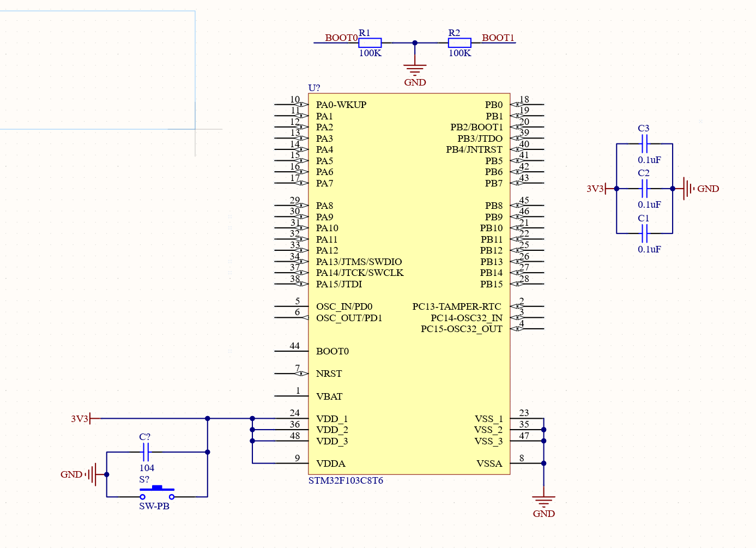Click the VDD_1 pin name

point(332,419)
